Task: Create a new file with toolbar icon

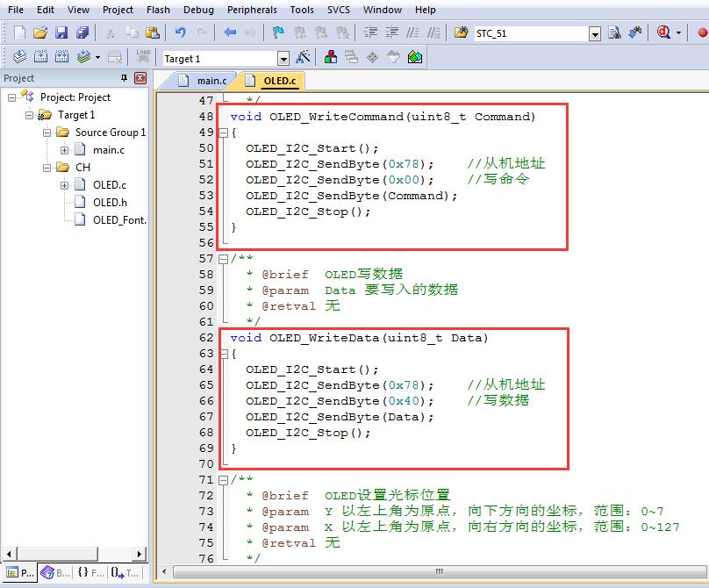Action: [19, 32]
